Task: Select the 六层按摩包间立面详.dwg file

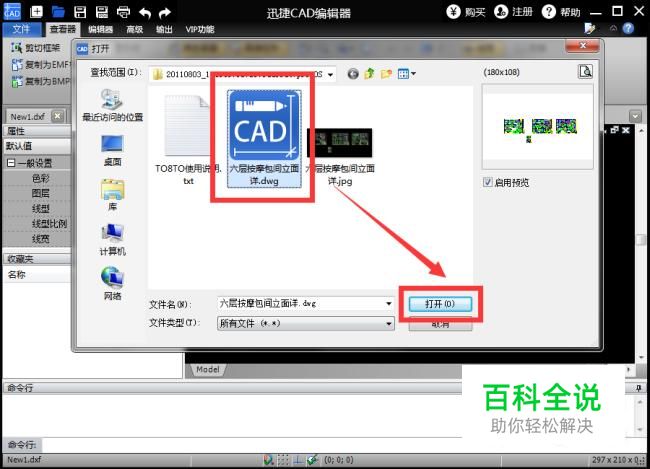Action: click(x=264, y=139)
